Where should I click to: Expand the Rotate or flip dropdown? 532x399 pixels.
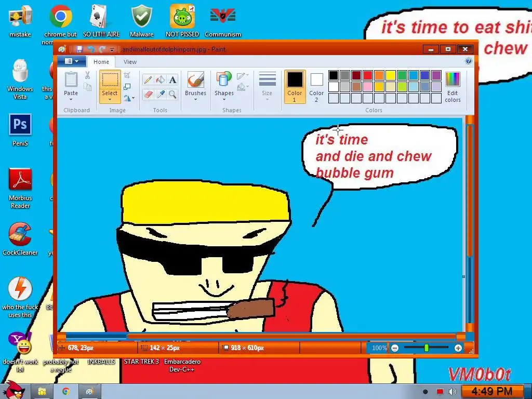click(x=129, y=98)
